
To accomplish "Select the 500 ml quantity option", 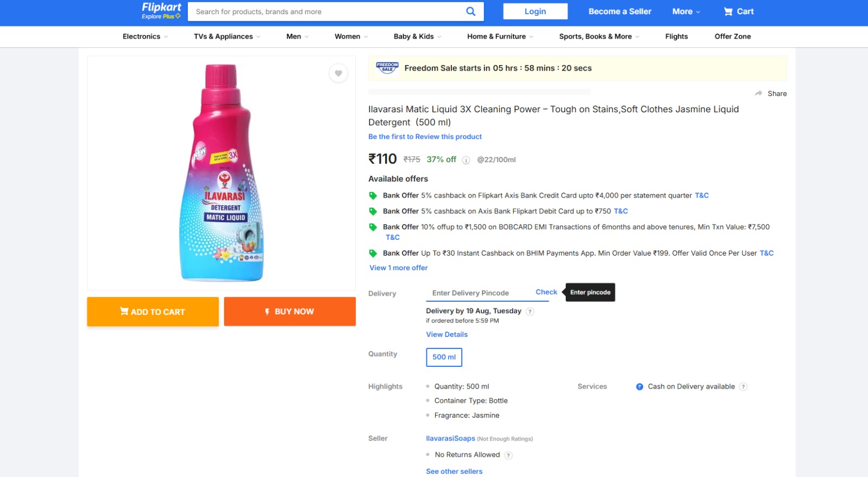I will coord(444,357).
